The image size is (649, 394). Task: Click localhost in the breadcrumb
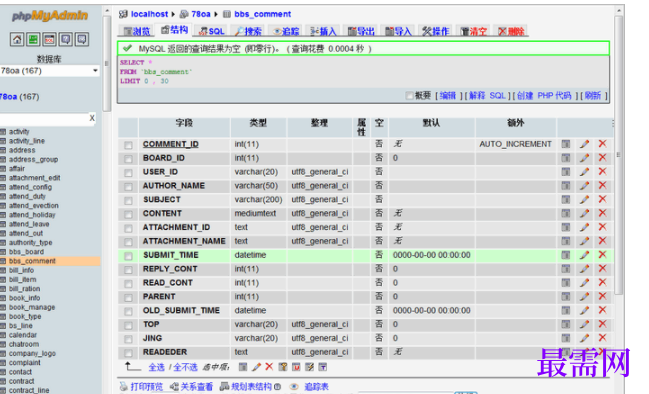tap(149, 14)
